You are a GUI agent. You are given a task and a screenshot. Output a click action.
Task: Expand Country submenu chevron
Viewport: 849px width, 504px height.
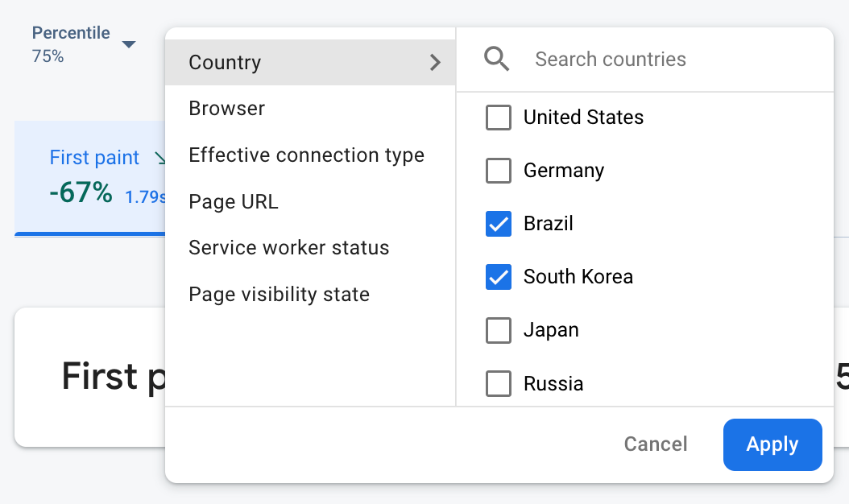tap(435, 63)
